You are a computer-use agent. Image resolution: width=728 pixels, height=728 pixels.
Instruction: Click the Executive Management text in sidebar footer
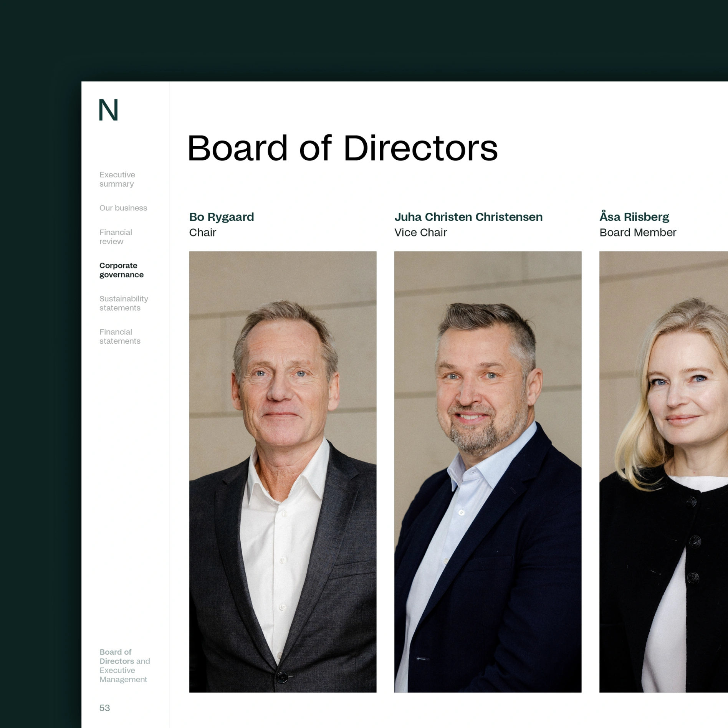point(123,675)
